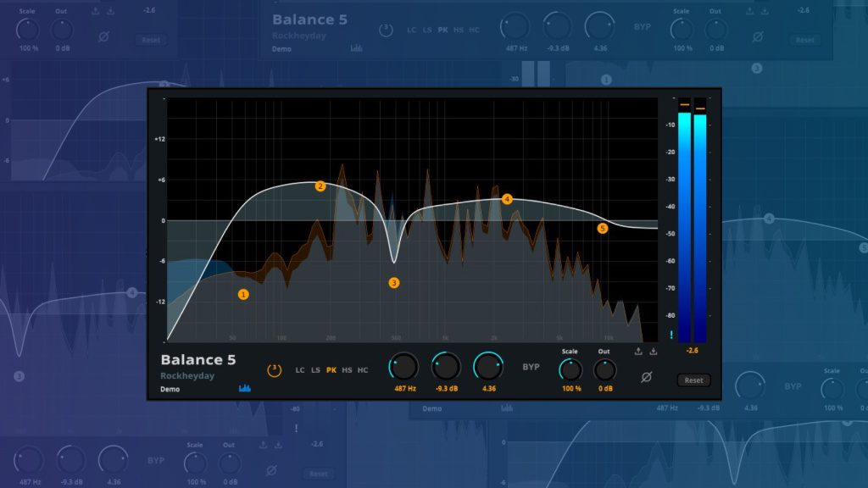Select faded node 3 in bottom-left background graph

(x=19, y=376)
